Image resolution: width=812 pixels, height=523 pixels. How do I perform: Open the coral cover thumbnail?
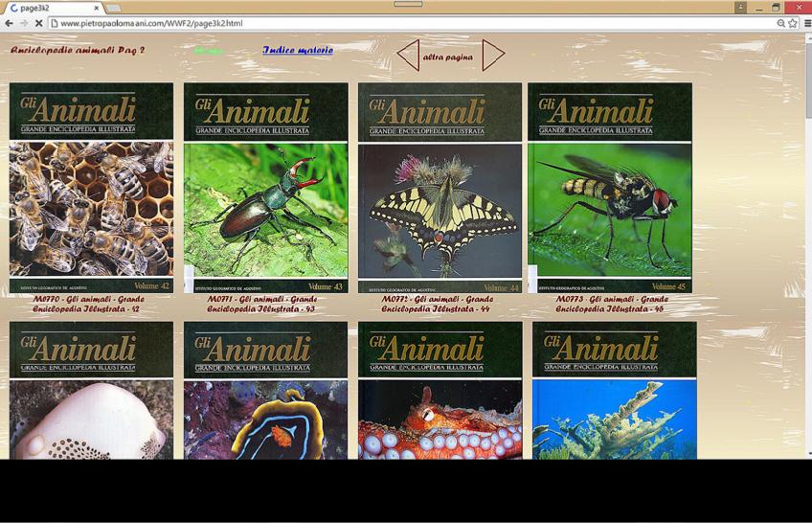[x=614, y=391]
